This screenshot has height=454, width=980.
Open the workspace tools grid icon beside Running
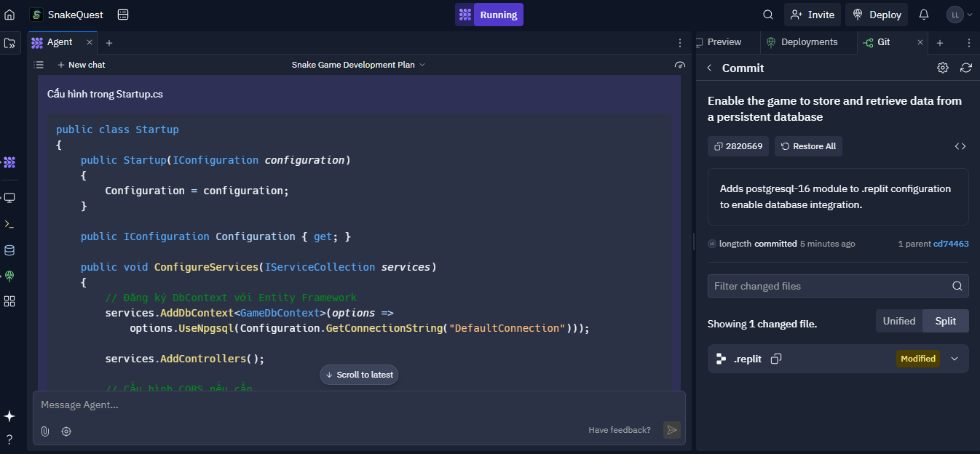465,15
